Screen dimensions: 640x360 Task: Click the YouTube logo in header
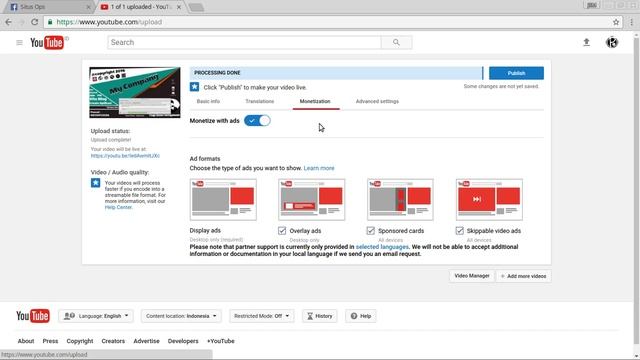coord(47,42)
